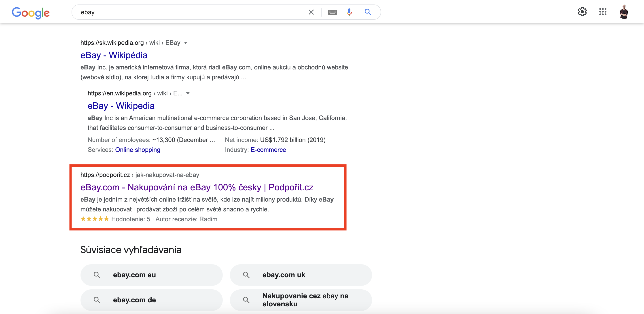The width and height of the screenshot is (644, 314).
Task: Click the Google logo
Action: pos(30,13)
